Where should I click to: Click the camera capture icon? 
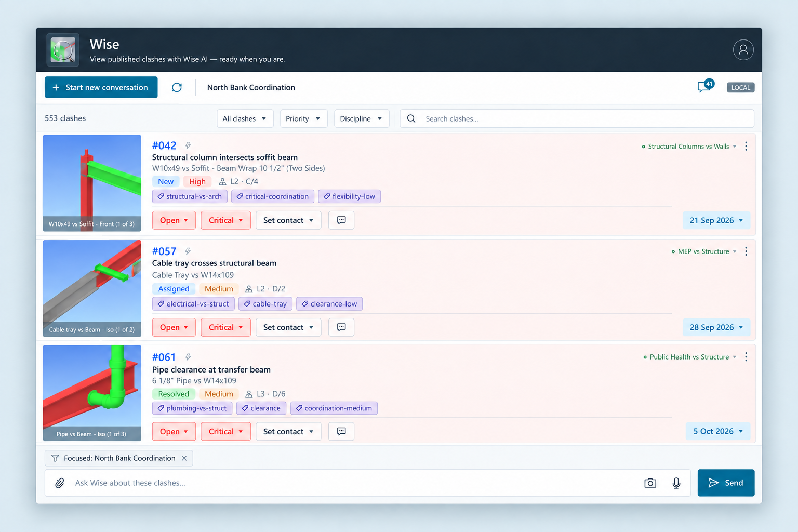[x=650, y=483]
